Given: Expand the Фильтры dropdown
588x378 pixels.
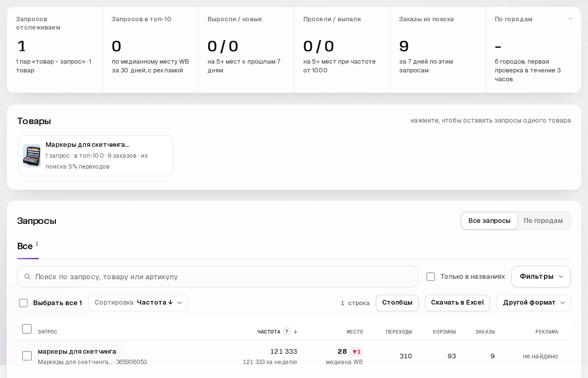Looking at the screenshot, I should pos(541,277).
